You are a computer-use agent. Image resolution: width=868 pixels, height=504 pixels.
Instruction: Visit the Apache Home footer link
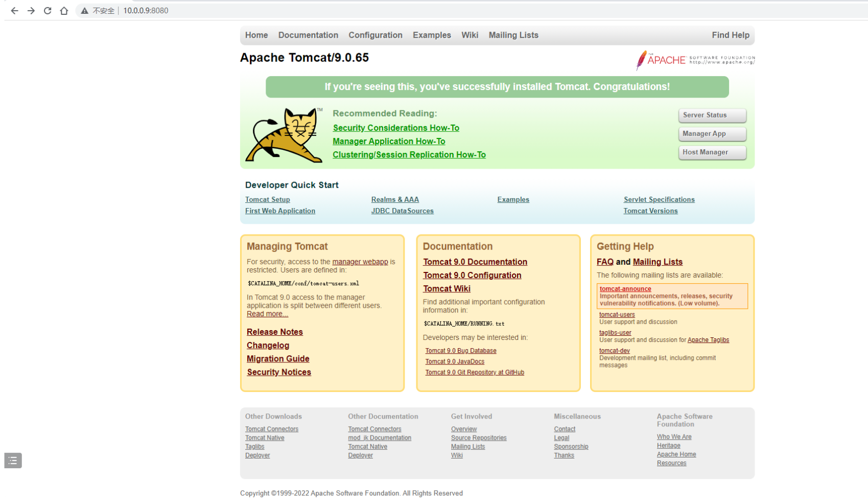pyautogui.click(x=676, y=454)
